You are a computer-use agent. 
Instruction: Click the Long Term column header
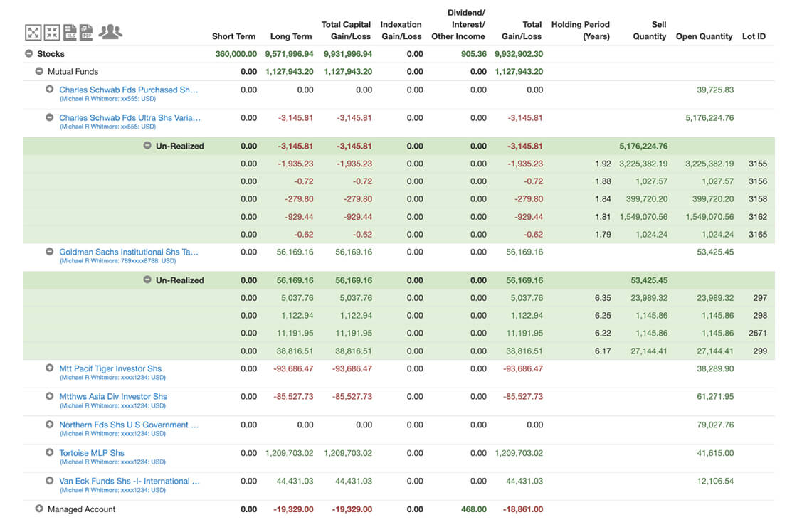(290, 36)
